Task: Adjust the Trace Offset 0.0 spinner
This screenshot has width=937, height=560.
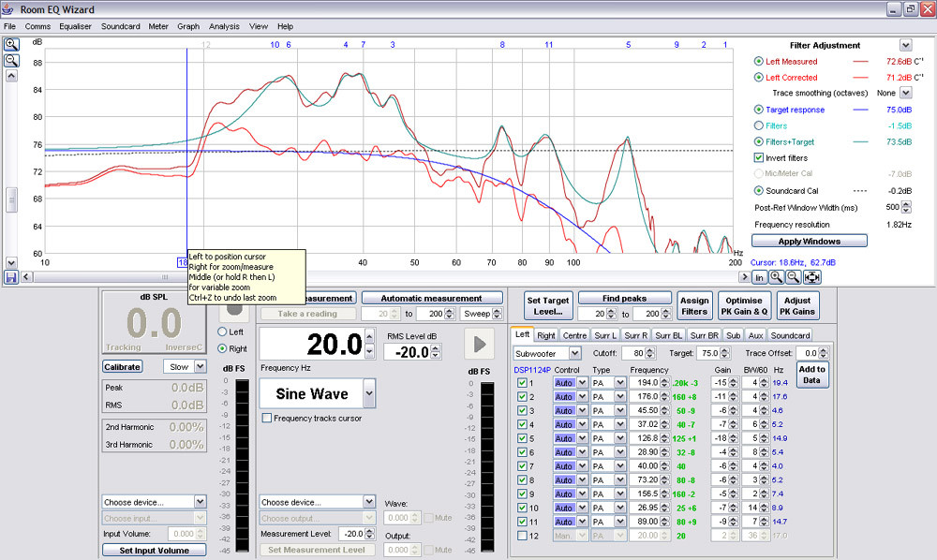Action: pyautogui.click(x=824, y=353)
